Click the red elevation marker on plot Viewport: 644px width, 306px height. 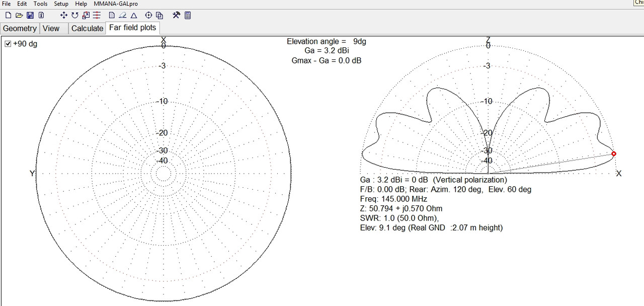pos(614,154)
